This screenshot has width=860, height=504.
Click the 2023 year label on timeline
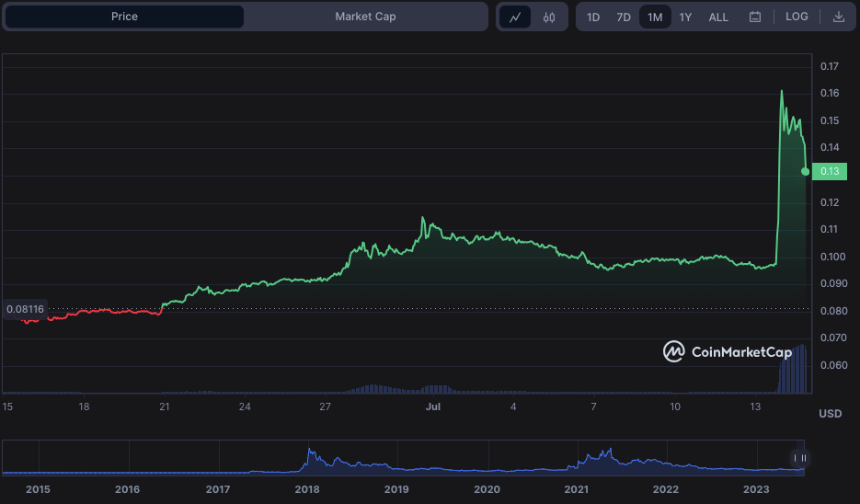coord(756,489)
